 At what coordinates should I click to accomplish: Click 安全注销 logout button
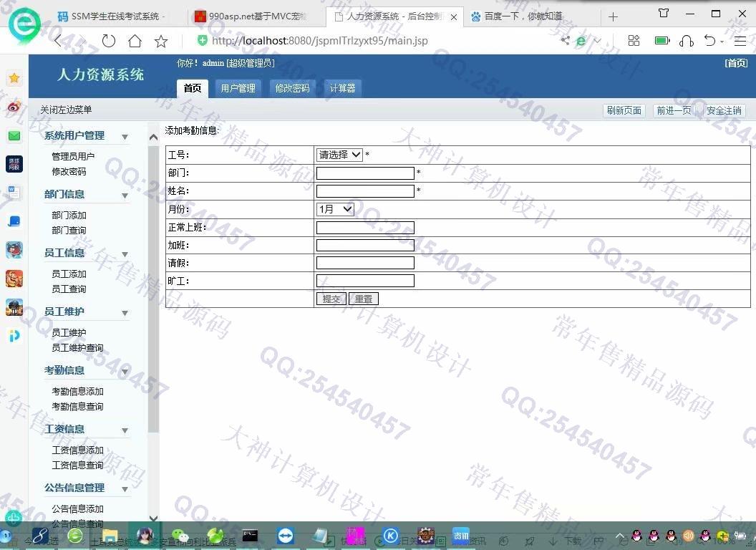[724, 110]
